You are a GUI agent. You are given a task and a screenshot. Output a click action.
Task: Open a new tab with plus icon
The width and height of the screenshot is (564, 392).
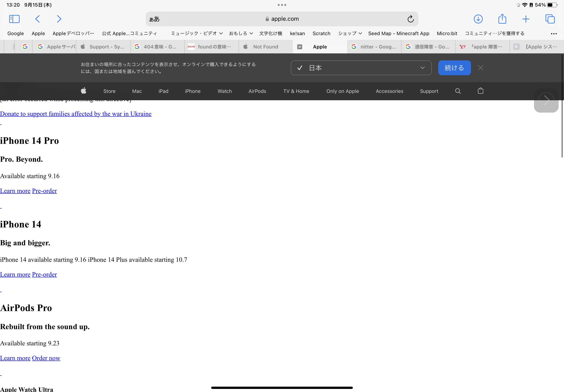tap(526, 19)
